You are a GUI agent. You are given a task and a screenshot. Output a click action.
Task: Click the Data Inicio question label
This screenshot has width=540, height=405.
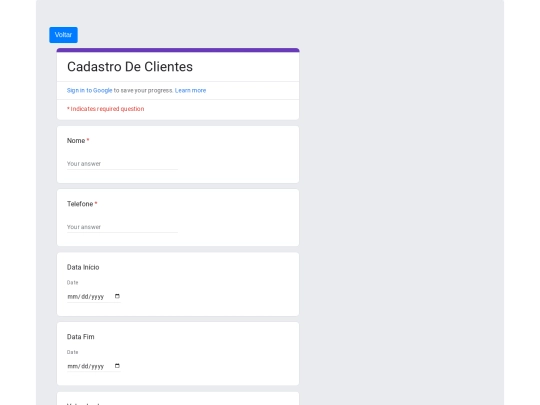(x=83, y=267)
